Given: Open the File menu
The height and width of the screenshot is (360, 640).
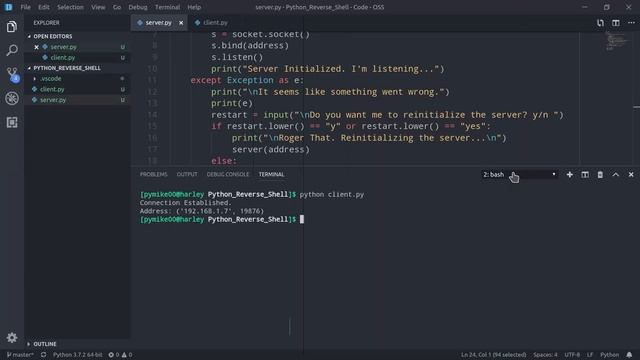Looking at the screenshot, I should coord(25,7).
